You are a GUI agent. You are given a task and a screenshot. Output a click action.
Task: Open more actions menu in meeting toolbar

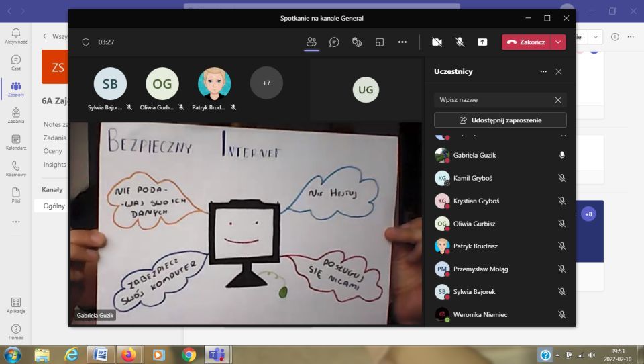pos(402,42)
